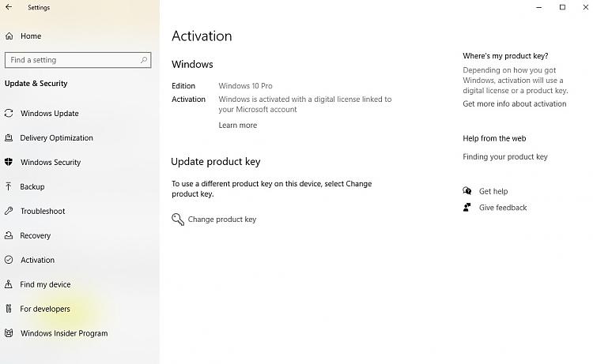Open Windows Update settings
593x364 pixels.
50,113
